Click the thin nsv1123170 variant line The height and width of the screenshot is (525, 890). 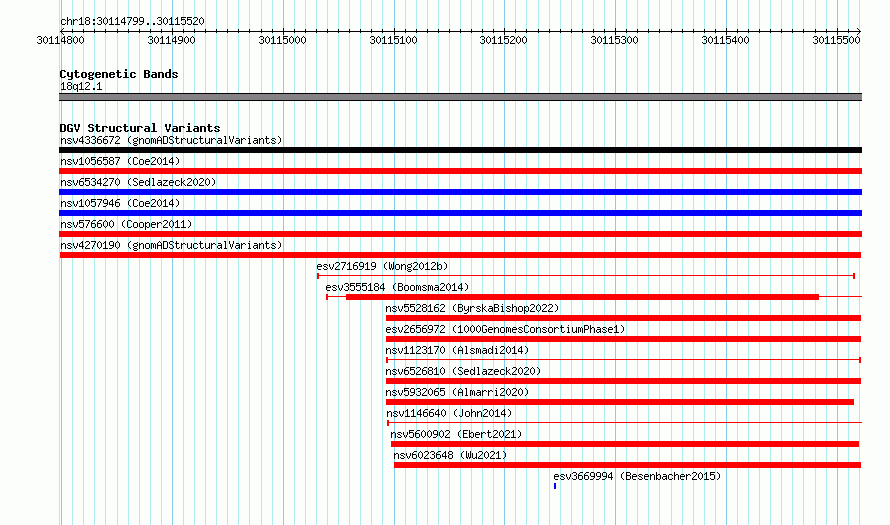(x=623, y=360)
